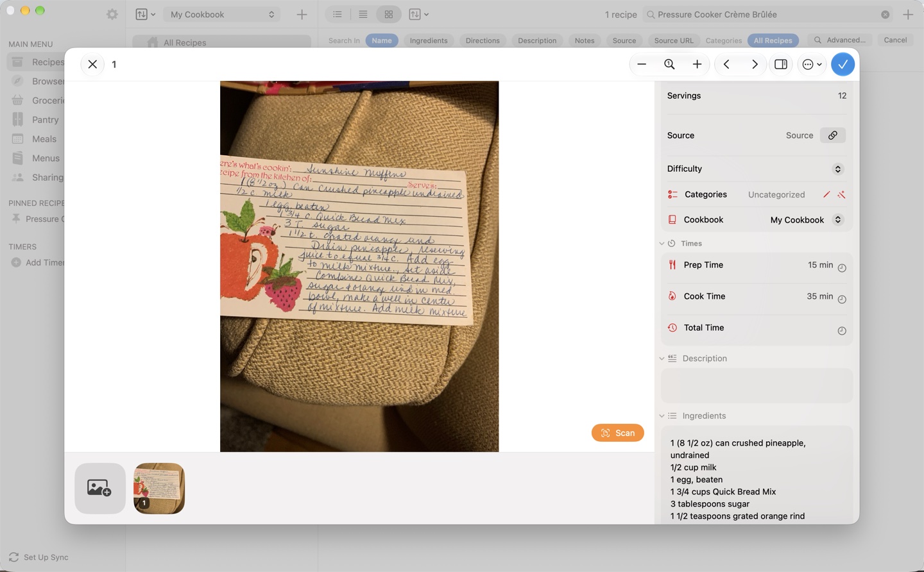
Task: Switch to grid view icon
Action: pos(388,14)
